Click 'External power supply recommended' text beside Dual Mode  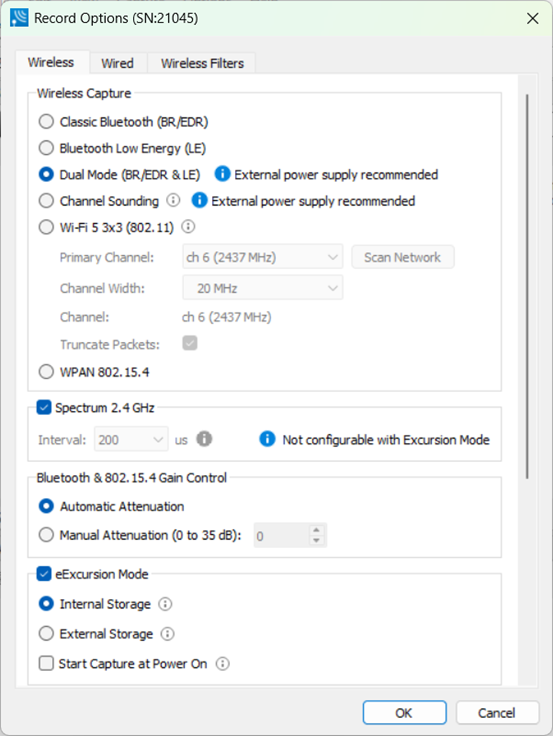[336, 175]
